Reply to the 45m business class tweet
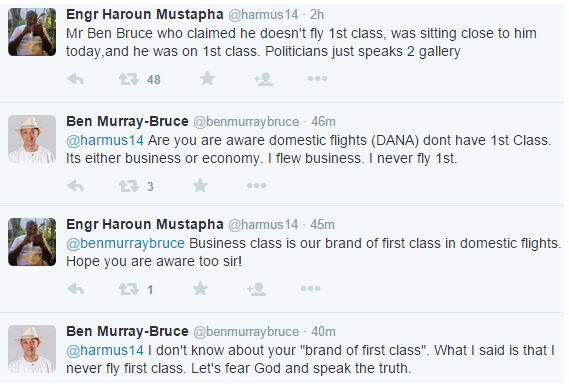 tap(76, 289)
